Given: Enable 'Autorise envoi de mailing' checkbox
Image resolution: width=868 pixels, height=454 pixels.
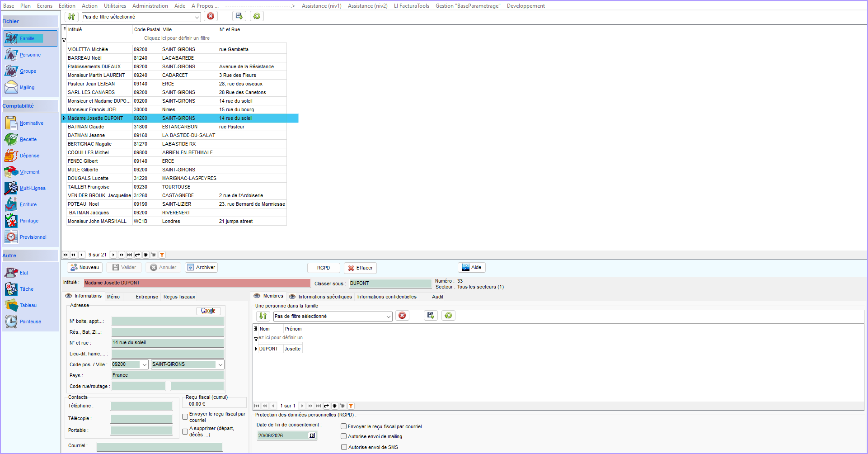Looking at the screenshot, I should click(344, 436).
